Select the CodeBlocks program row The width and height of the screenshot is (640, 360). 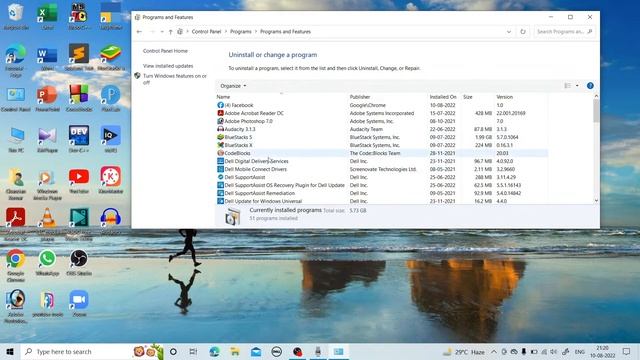point(382,153)
